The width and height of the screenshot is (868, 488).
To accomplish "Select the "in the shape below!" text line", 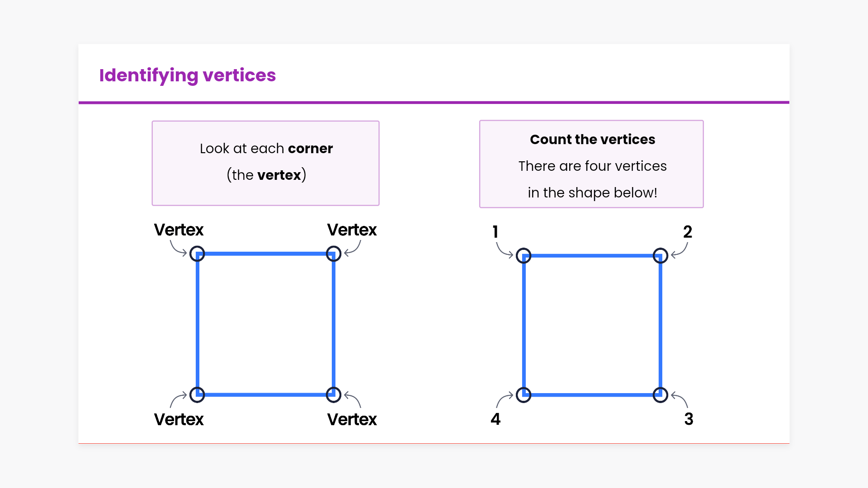I will coord(592,193).
